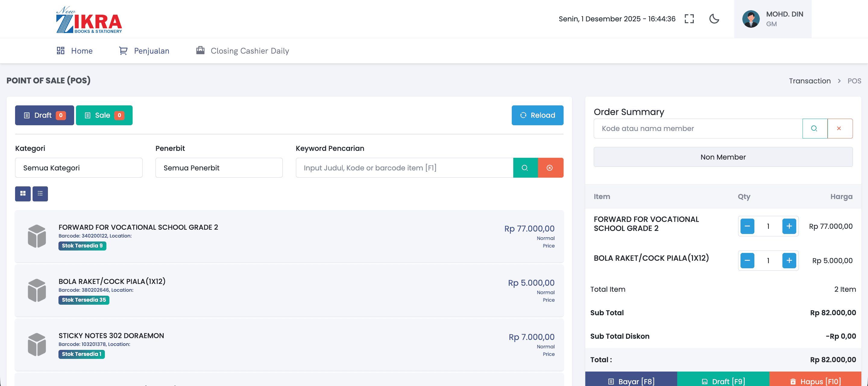Click the Reload button
Image resolution: width=868 pixels, height=386 pixels.
[x=537, y=115]
